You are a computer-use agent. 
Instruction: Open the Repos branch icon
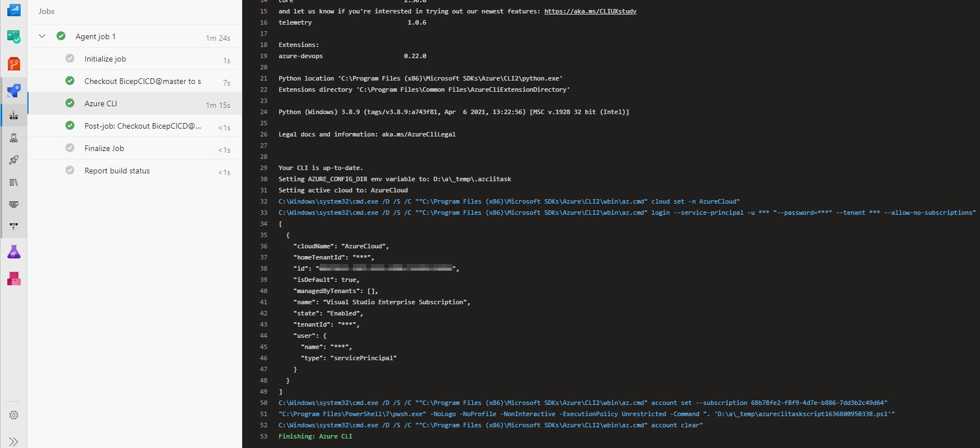[x=13, y=63]
